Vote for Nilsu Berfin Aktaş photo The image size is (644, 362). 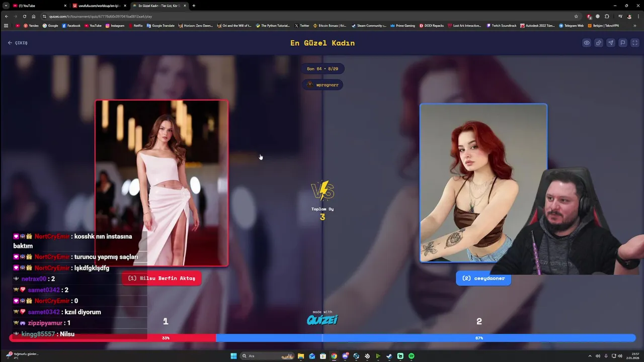162,183
